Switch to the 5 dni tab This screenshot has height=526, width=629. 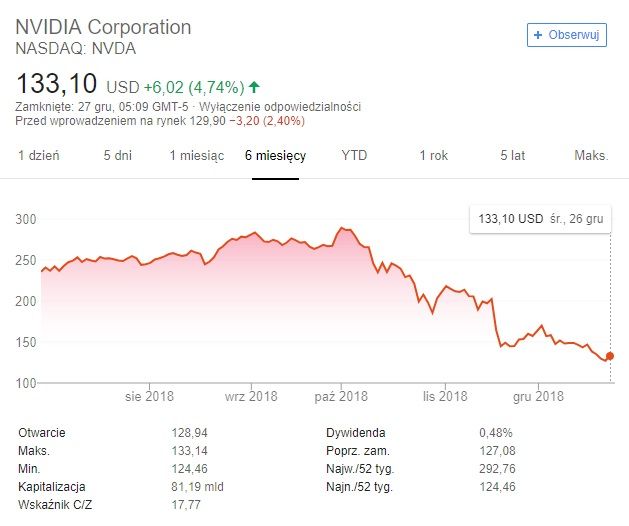tap(117, 156)
